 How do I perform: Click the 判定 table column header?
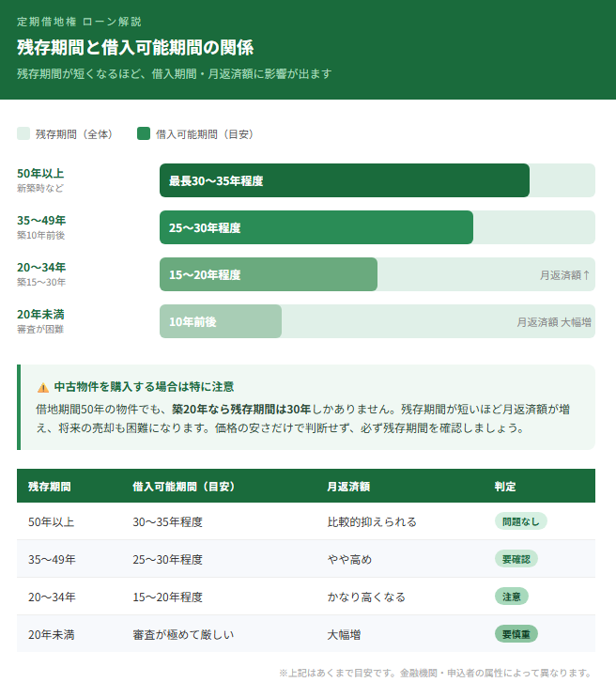[505, 487]
